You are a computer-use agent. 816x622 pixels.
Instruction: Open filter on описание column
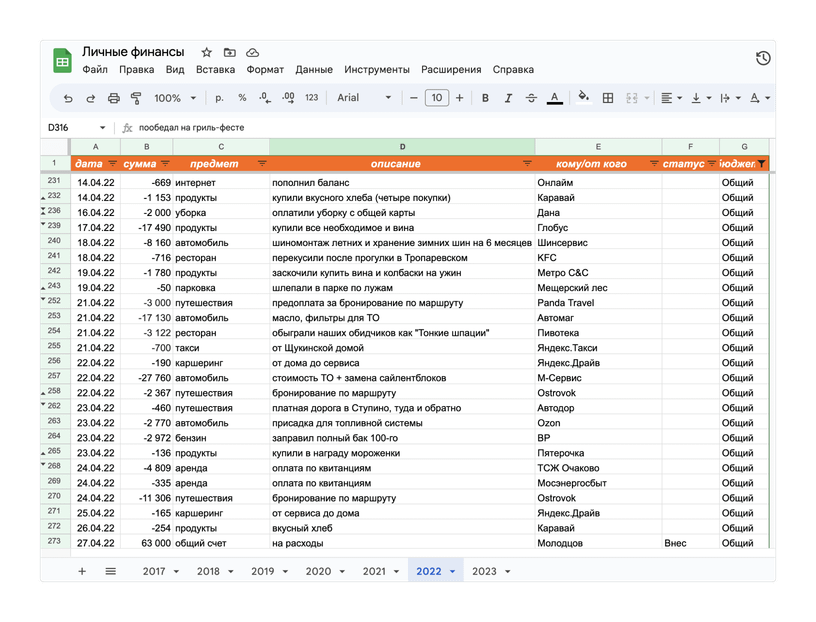[x=527, y=163]
